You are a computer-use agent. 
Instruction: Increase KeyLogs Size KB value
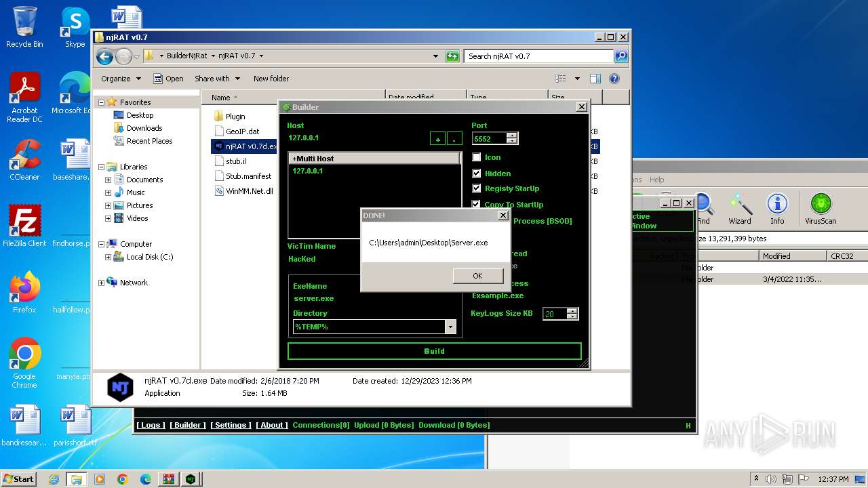572,310
